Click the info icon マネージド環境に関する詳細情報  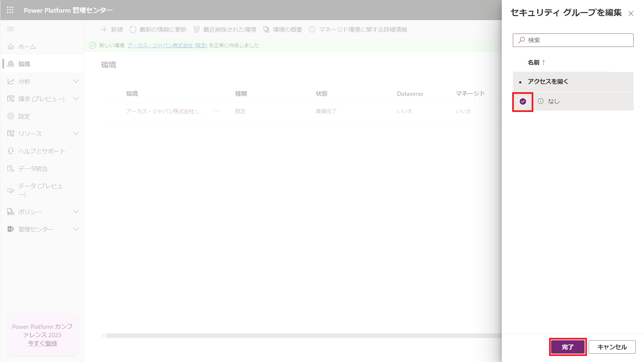(312, 29)
